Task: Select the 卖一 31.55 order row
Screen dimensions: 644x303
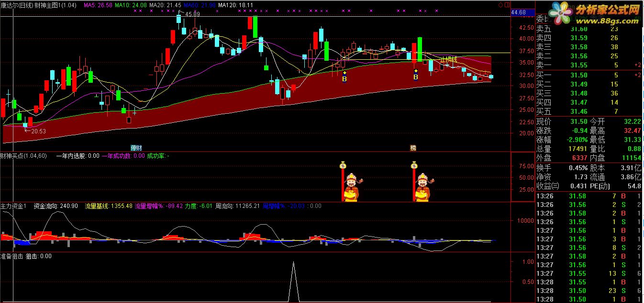Action: tap(589, 65)
